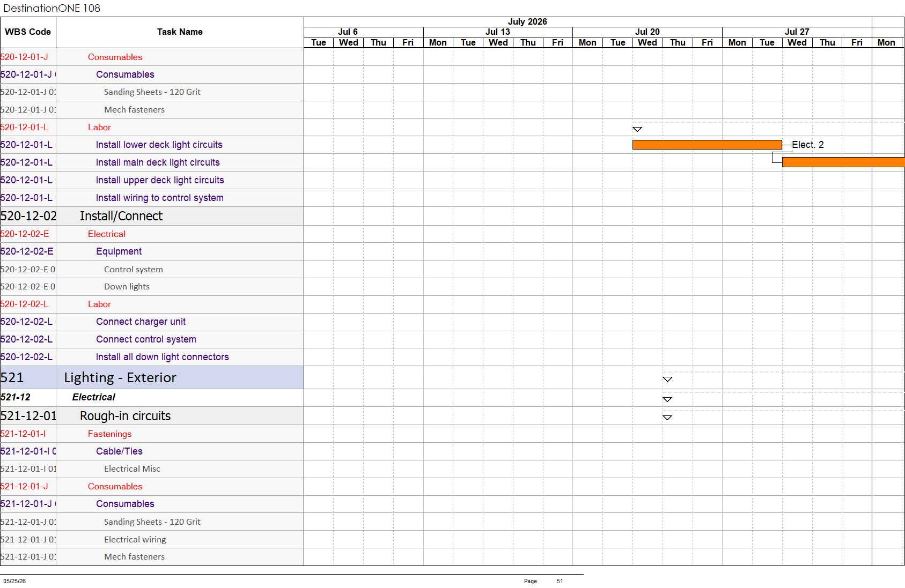Viewport: 905px width, 588px height.
Task: Click the Task Name column header
Action: pos(180,32)
